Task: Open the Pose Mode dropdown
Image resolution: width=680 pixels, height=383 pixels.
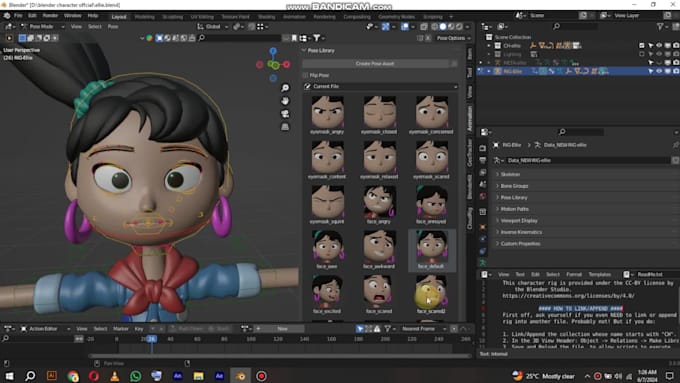Action: coord(43,27)
